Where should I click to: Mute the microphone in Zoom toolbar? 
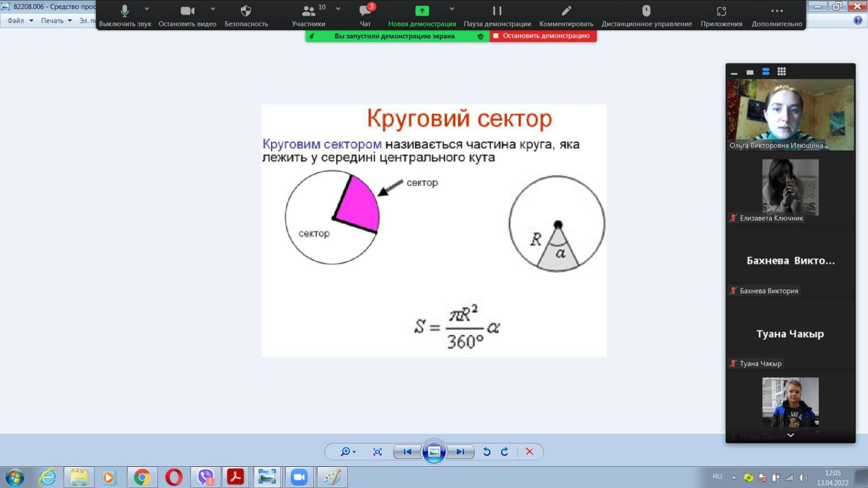point(125,15)
